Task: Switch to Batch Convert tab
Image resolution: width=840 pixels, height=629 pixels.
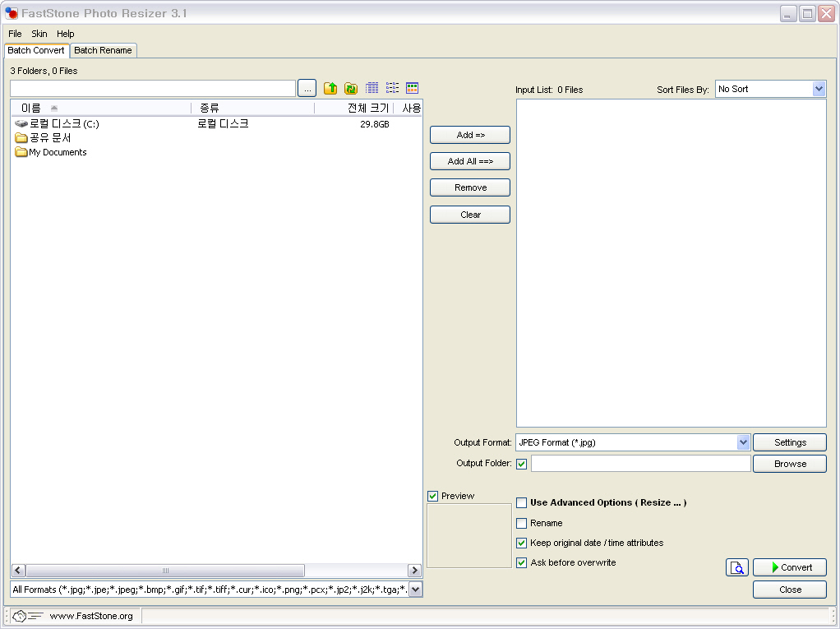Action: [x=36, y=50]
